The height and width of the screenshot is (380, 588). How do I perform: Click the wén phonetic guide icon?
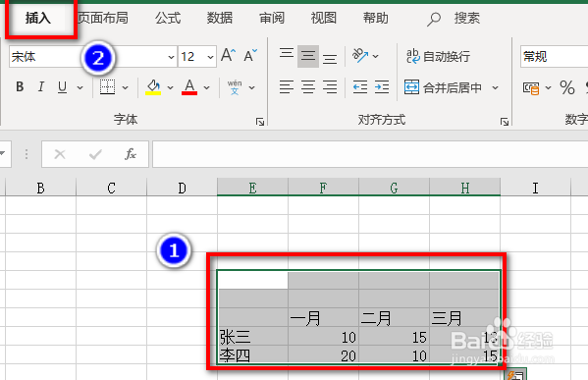(235, 87)
